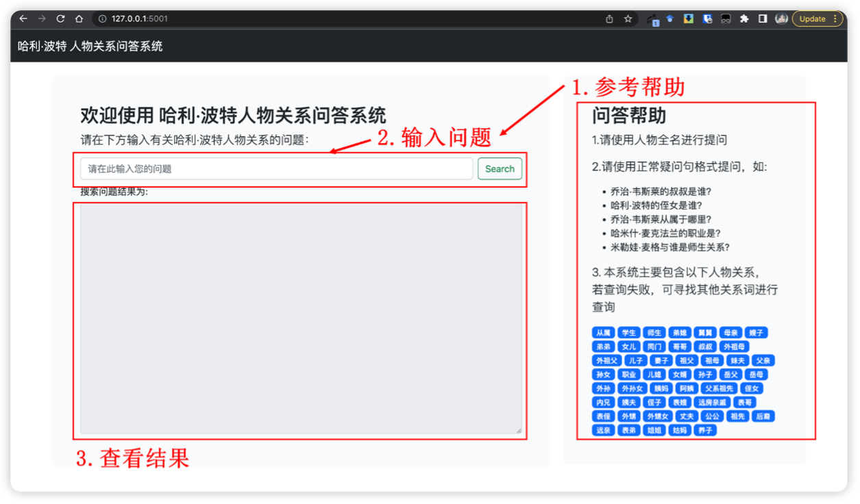Open the puzzle-piece extensions menu
Viewport: 860px width, 504px height.
744,19
